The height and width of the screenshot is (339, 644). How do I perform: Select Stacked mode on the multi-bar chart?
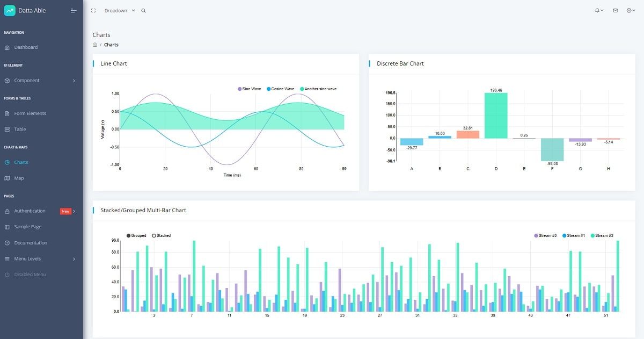(161, 235)
